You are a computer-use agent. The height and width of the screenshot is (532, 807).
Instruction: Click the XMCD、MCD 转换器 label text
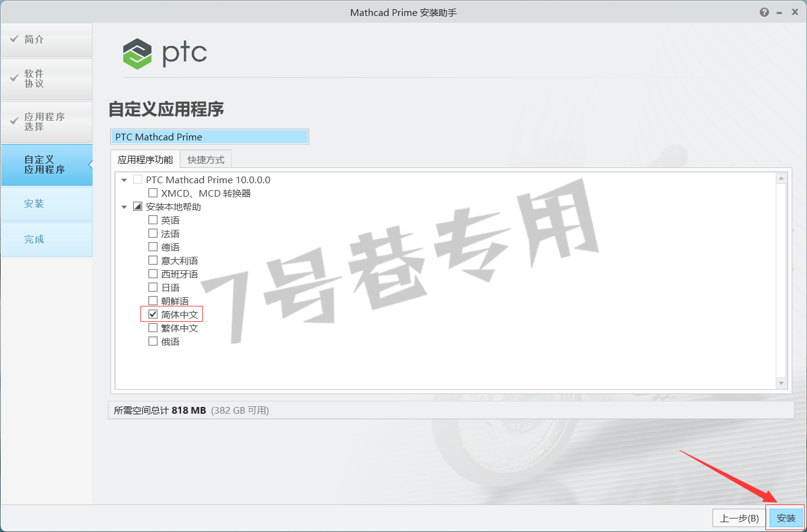pyautogui.click(x=206, y=193)
